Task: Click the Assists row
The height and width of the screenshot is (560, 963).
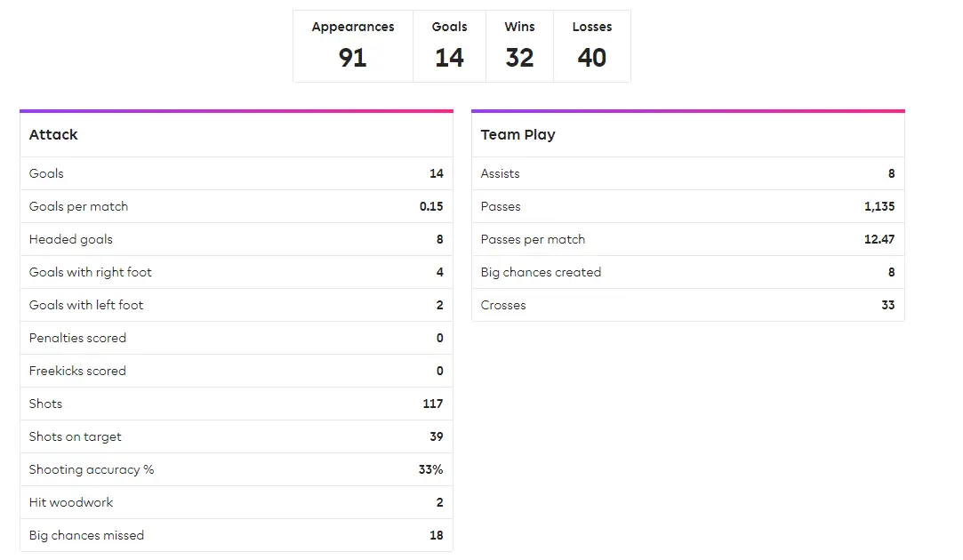Action: pos(687,173)
